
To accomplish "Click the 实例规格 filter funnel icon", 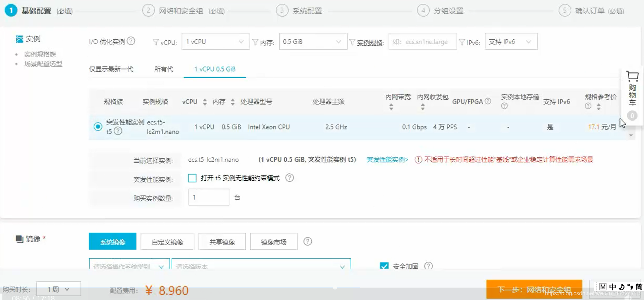I will (x=352, y=42).
